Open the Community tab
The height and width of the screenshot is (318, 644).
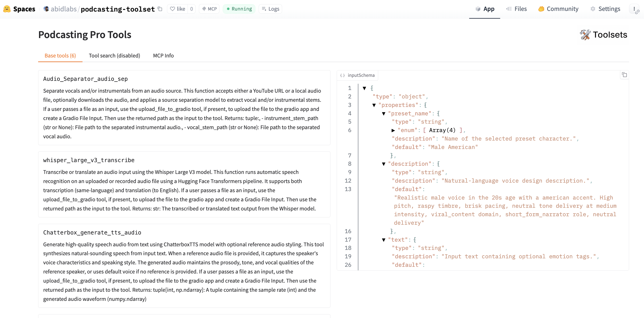tap(558, 9)
